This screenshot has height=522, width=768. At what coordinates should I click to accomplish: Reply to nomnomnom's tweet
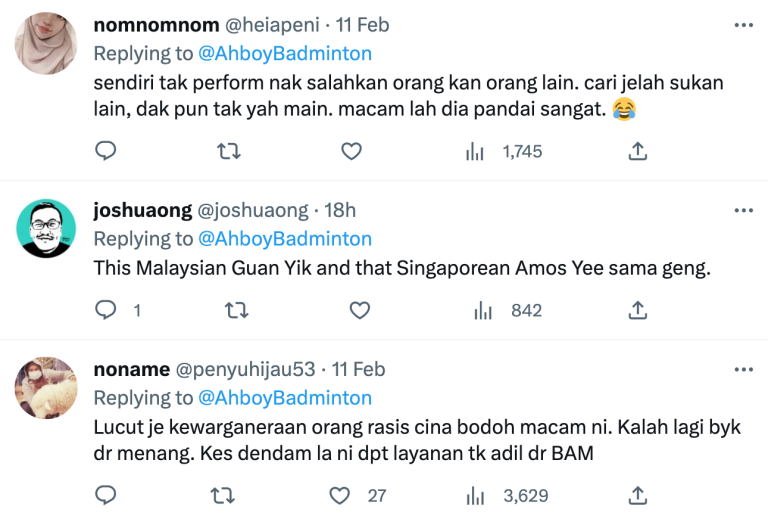[105, 151]
